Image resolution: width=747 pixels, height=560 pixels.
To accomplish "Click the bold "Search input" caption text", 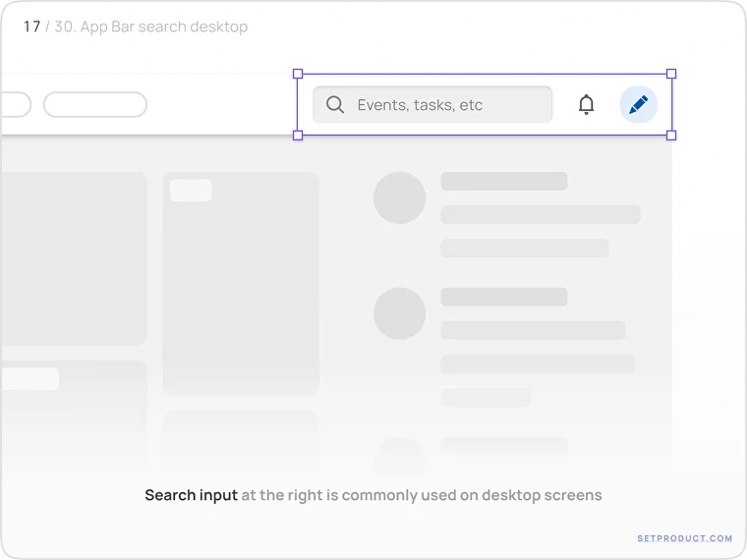I will coord(191,495).
